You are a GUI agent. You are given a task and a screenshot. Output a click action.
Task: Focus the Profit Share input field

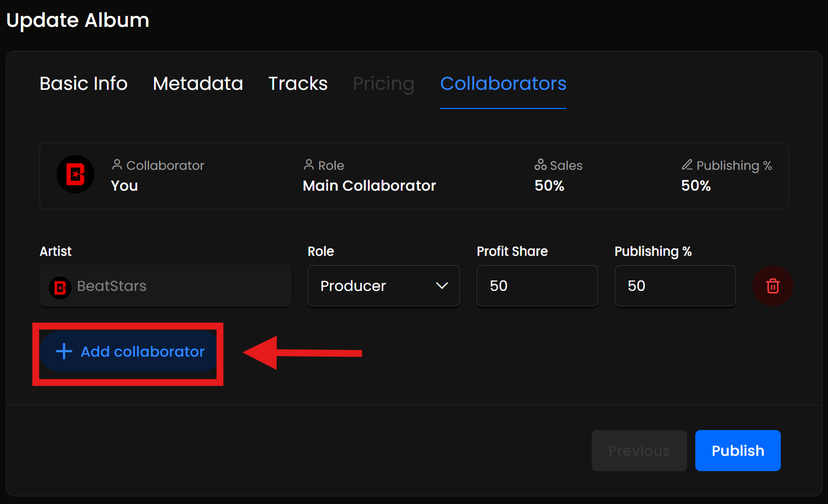[x=537, y=286]
